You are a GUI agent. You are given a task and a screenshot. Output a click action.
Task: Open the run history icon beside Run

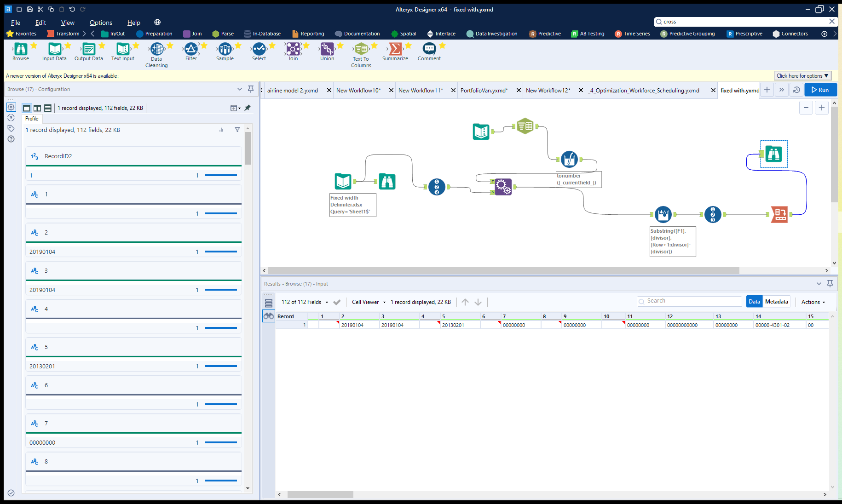click(x=796, y=90)
